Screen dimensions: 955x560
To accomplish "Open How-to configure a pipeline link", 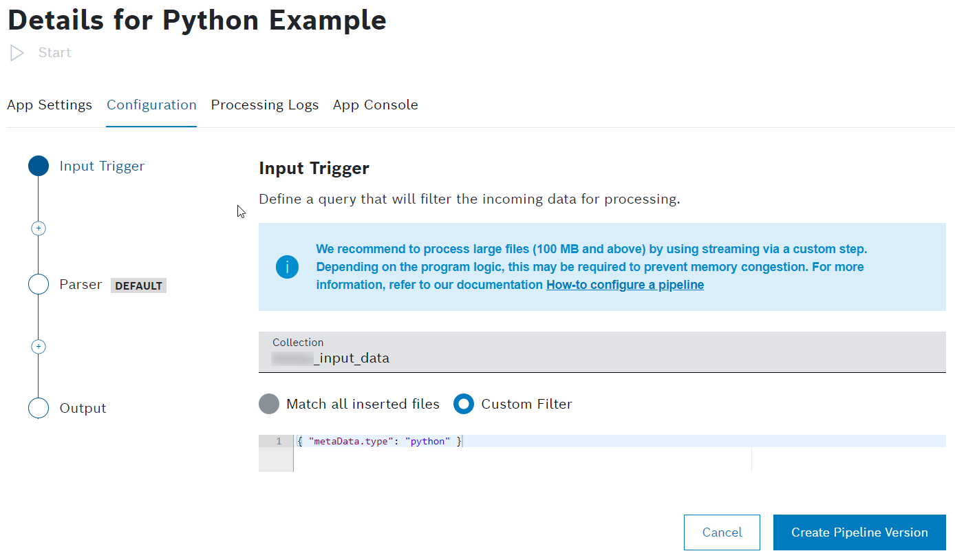I will click(625, 285).
